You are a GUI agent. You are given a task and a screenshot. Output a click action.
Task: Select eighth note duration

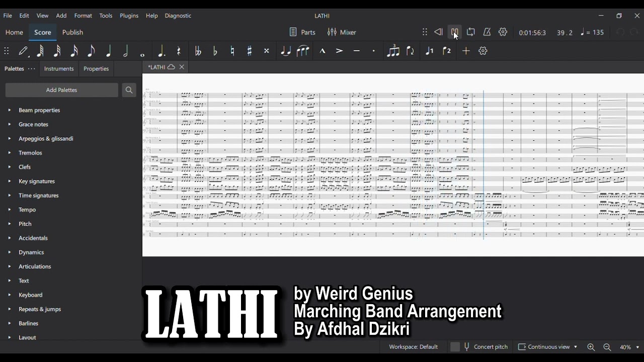[x=91, y=51]
